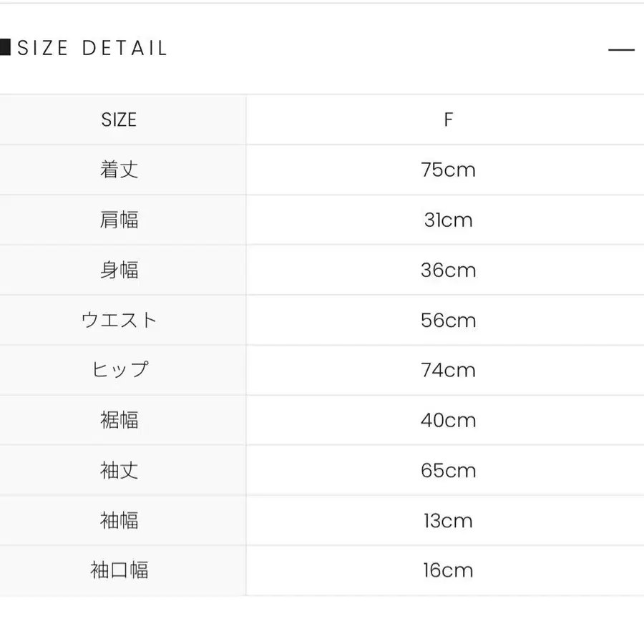Collapse the SIZE DETAIL section minus icon
The width and height of the screenshot is (644, 644).
tap(621, 49)
